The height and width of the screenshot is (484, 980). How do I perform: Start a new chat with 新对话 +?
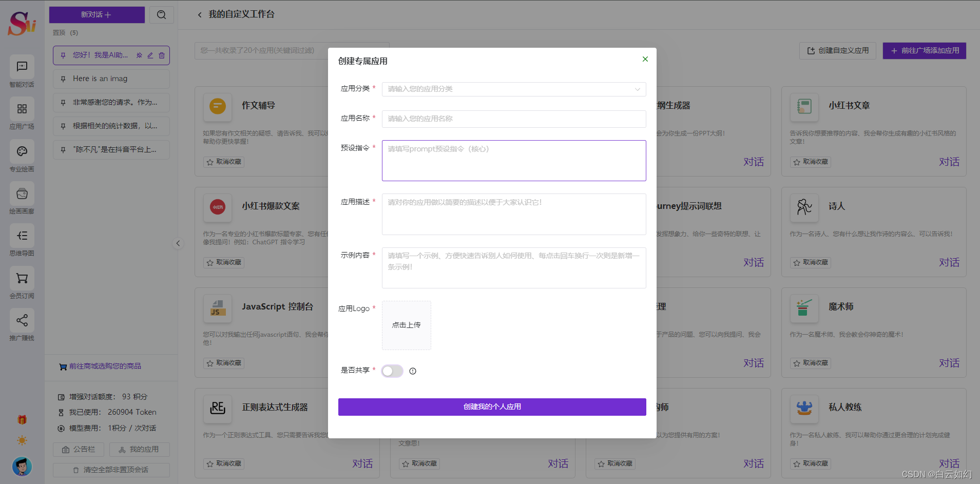pos(97,14)
